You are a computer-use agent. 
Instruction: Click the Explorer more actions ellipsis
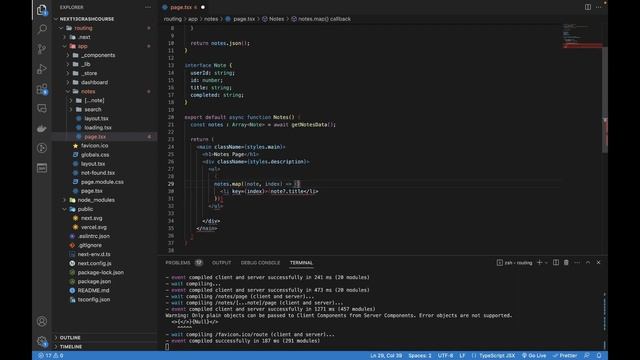[x=148, y=7]
